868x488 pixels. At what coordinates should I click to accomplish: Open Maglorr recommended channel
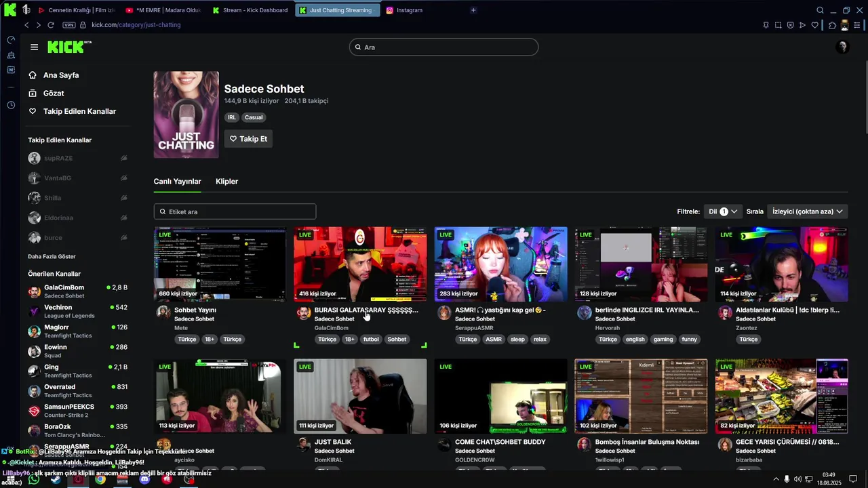77,331
